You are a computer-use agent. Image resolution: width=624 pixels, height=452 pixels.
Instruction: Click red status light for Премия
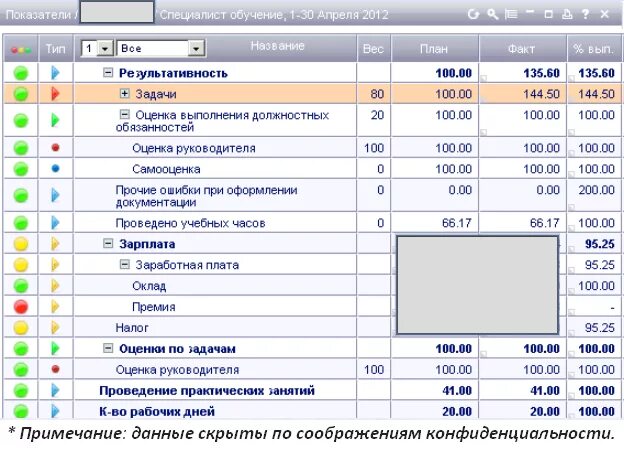pyautogui.click(x=21, y=307)
